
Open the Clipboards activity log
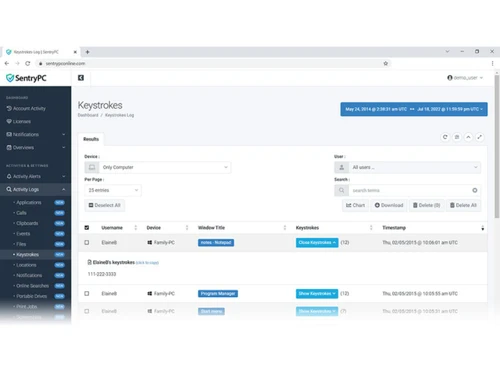pos(27,223)
